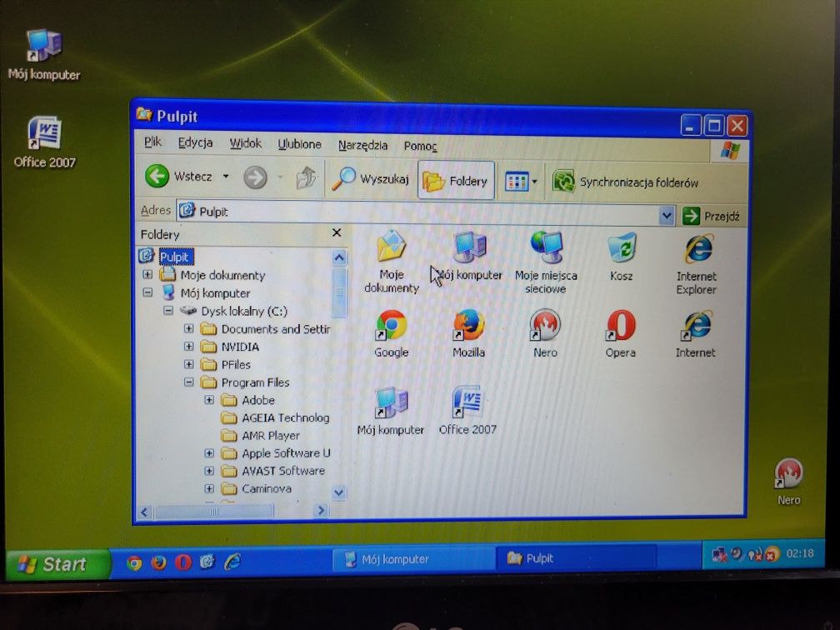The image size is (840, 630).
Task: Select AMR Player folder in tree
Action: pyautogui.click(x=271, y=436)
